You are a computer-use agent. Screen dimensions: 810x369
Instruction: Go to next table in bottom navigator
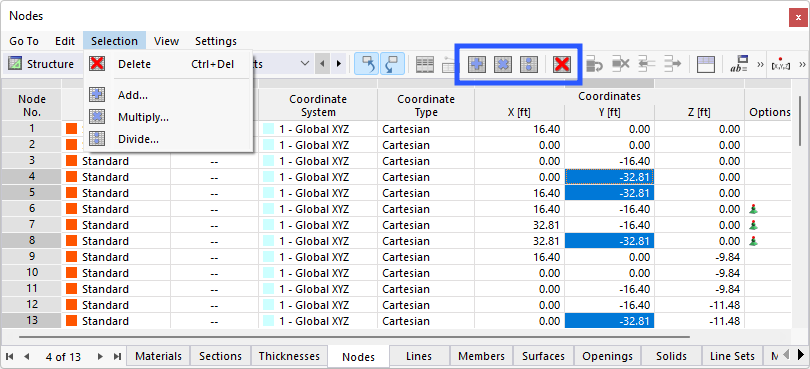click(x=100, y=357)
